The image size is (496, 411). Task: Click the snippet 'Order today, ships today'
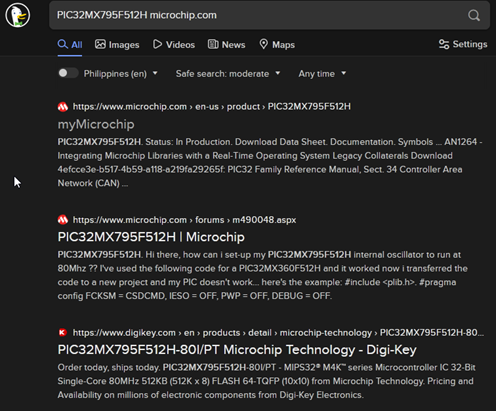[x=266, y=381]
